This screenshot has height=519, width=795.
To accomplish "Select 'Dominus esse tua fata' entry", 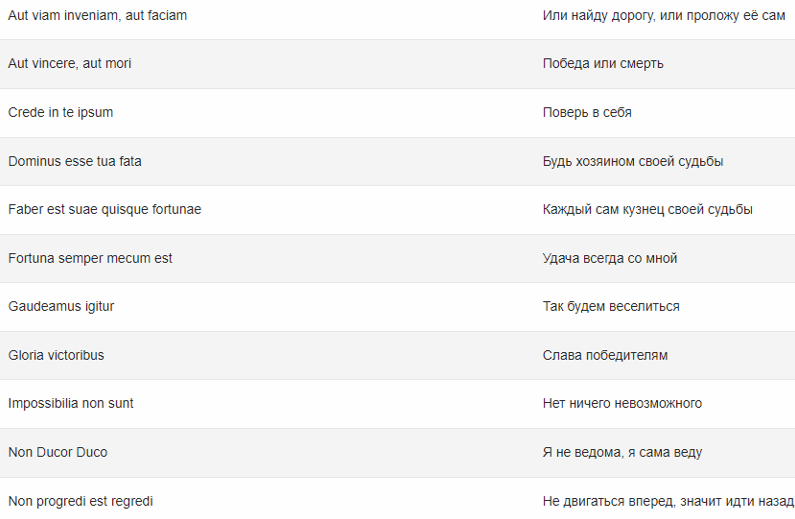I will 75,161.
